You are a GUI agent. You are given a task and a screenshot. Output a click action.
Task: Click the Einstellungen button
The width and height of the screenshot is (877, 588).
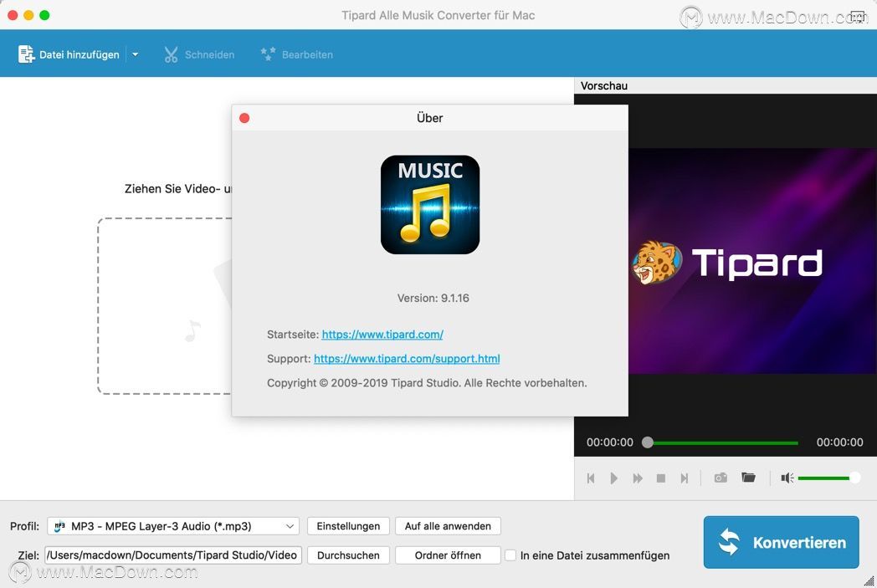tap(348, 526)
